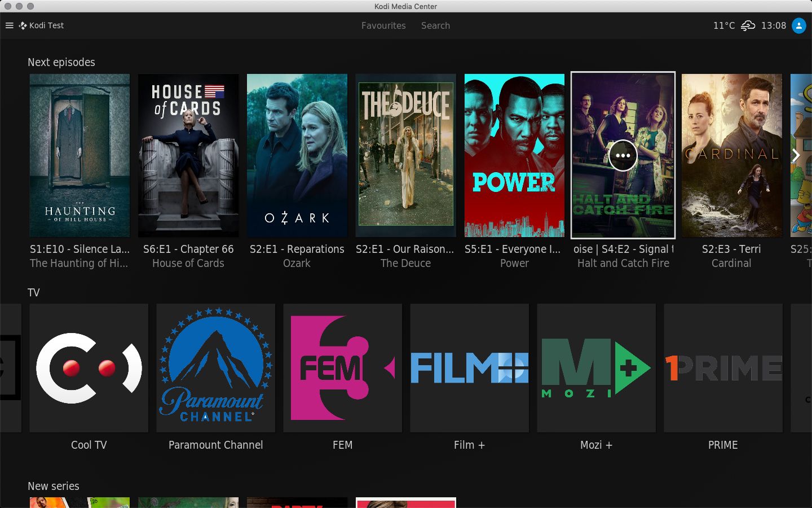The height and width of the screenshot is (508, 812).
Task: Click the 'TV' section heading
Action: click(x=34, y=292)
